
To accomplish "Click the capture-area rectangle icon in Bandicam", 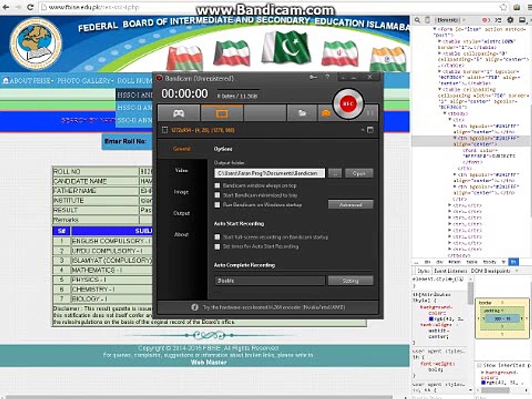I will coord(165,130).
